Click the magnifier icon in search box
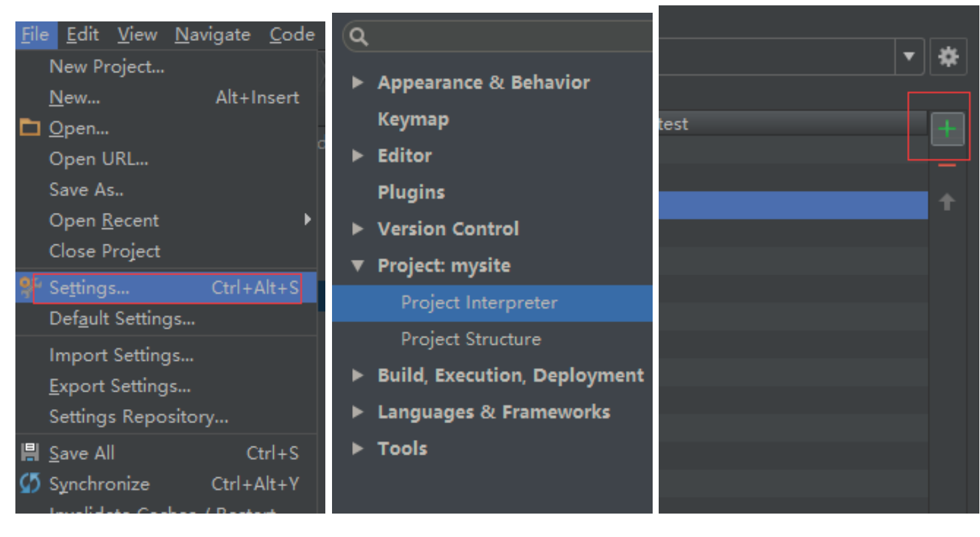The width and height of the screenshot is (980, 537). point(359,37)
